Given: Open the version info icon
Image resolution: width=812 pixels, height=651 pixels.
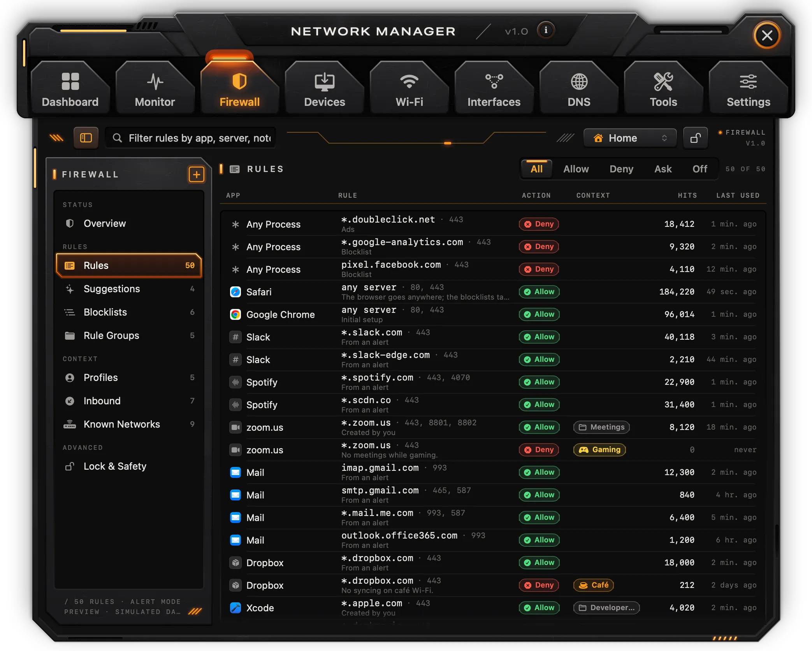Looking at the screenshot, I should [546, 30].
